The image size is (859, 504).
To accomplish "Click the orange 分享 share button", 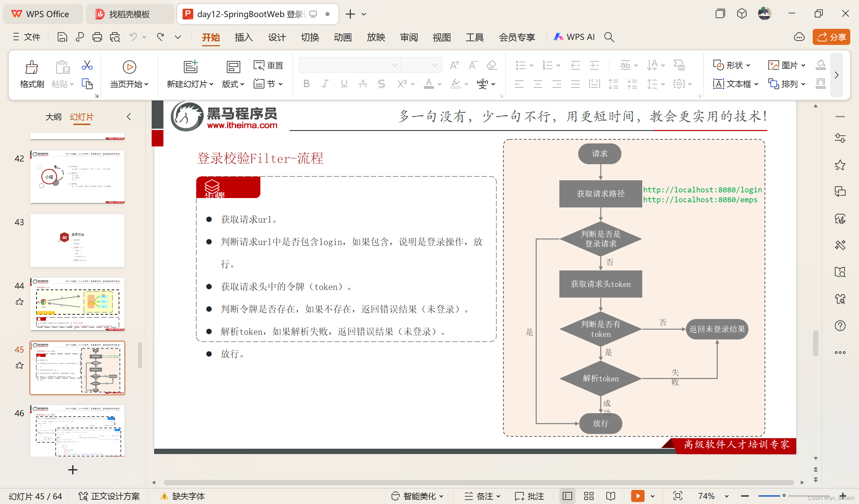I will click(831, 37).
